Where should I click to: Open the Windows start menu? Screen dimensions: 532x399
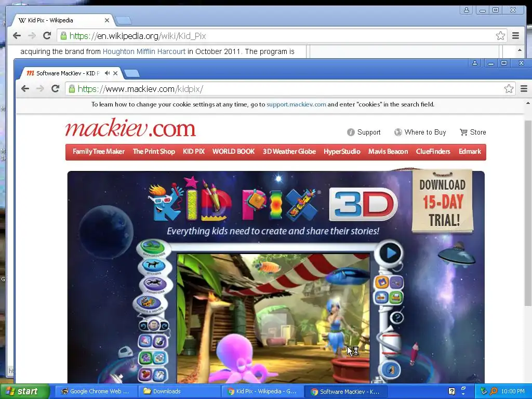[x=24, y=391]
